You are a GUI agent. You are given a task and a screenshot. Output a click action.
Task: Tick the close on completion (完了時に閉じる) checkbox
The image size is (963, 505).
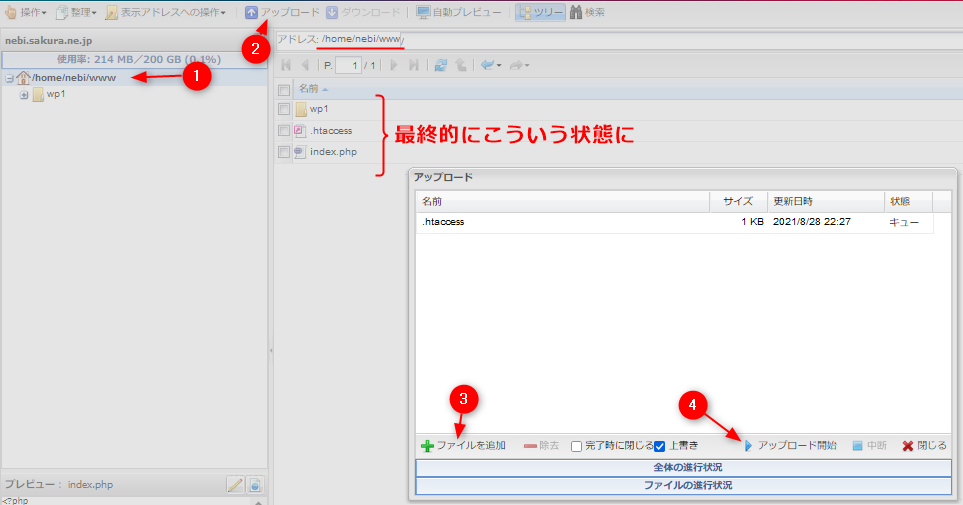coord(577,446)
